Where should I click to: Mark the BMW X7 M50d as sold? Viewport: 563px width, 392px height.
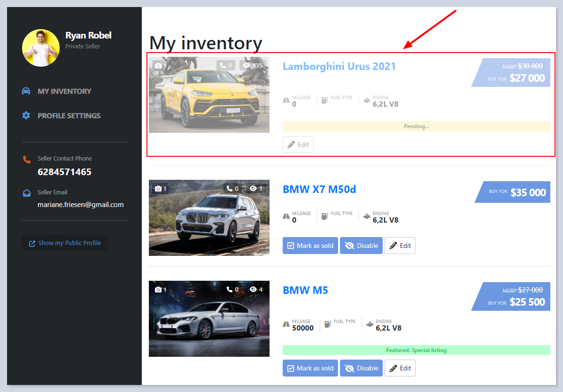310,246
